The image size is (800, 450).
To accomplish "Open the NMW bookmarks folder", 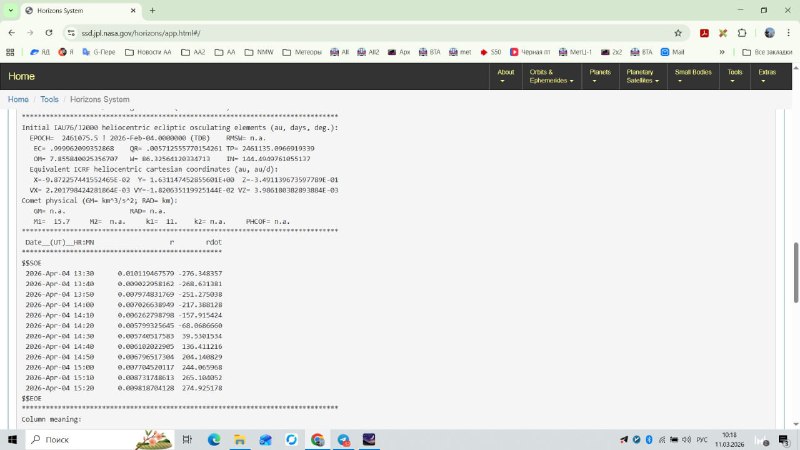I will [259, 52].
